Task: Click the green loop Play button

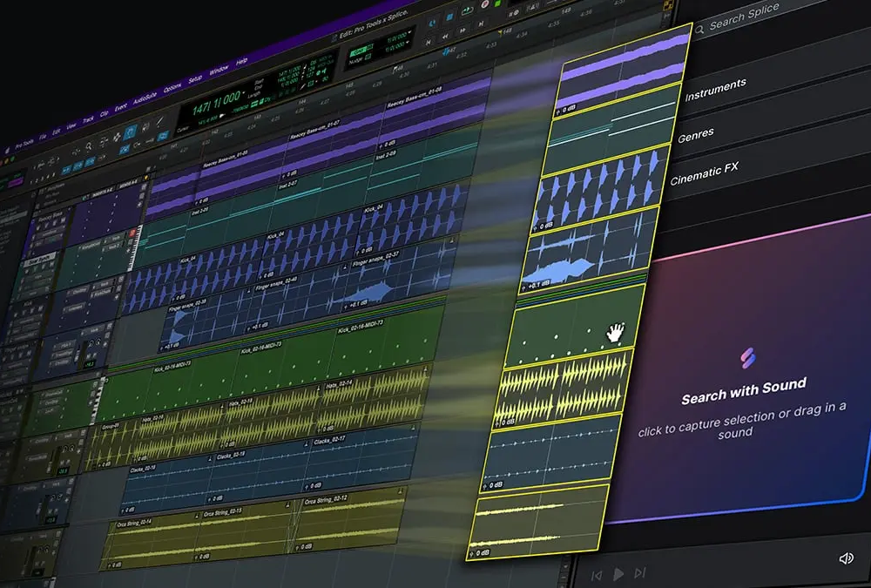Action: [x=467, y=10]
